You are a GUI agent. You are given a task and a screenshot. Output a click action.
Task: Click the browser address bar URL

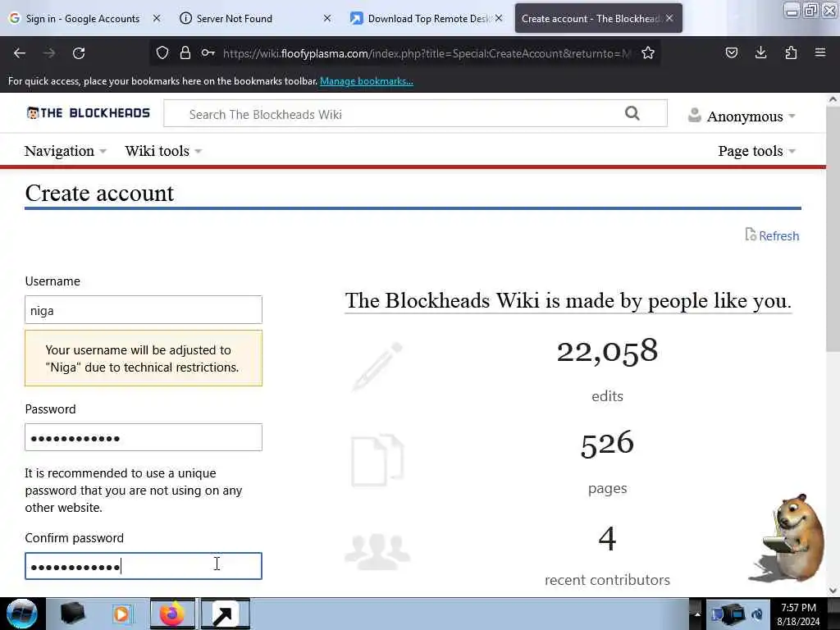tap(427, 53)
